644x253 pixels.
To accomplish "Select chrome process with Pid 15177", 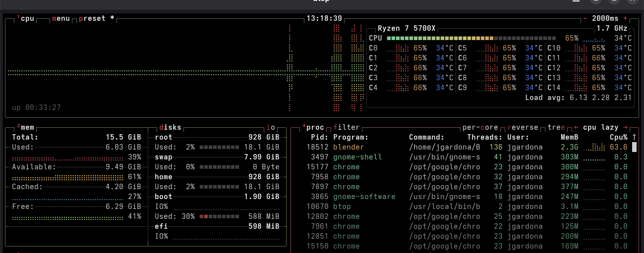I will click(467, 167).
